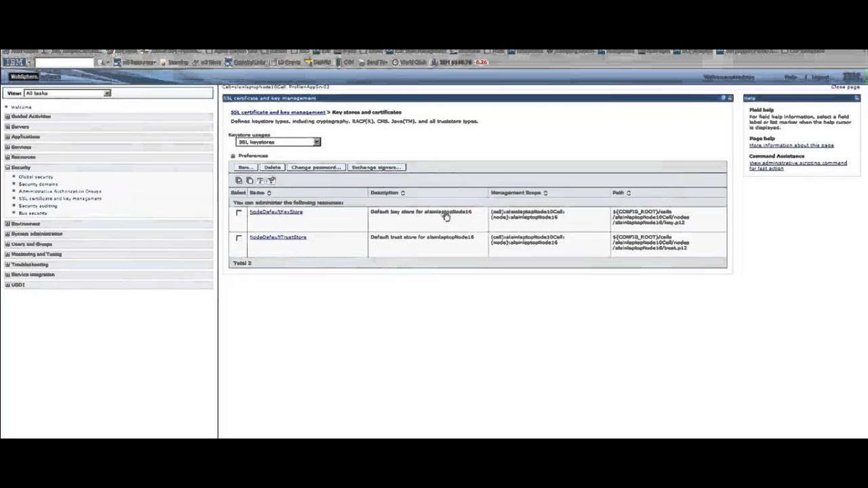Collapse the Security navigation group
This screenshot has width=868, height=488.
click(7, 167)
